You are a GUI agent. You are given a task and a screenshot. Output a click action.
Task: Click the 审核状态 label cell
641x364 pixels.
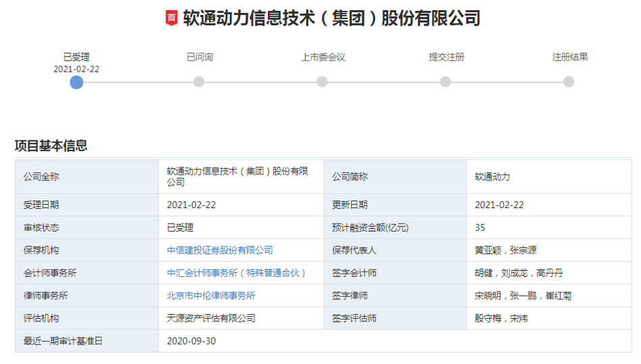[87, 228]
